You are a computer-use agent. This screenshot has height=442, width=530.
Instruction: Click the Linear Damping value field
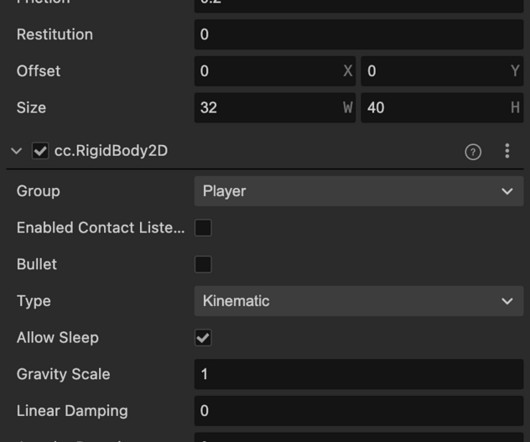359,411
